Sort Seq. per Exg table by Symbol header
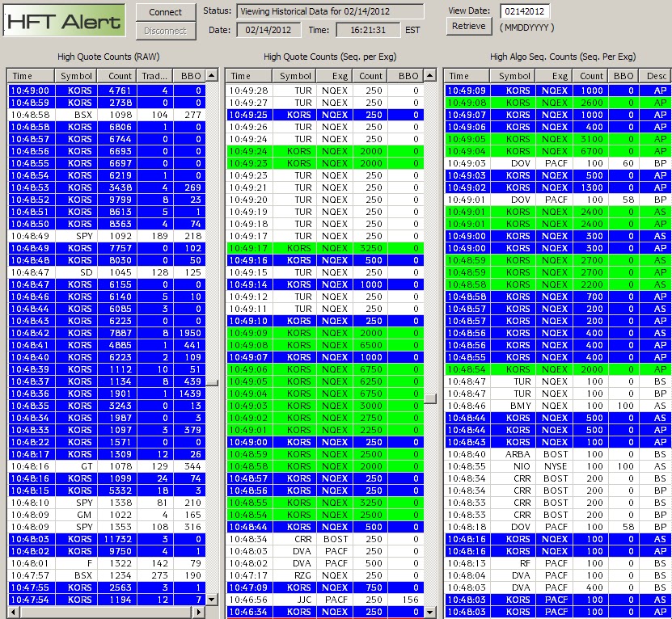 294,76
